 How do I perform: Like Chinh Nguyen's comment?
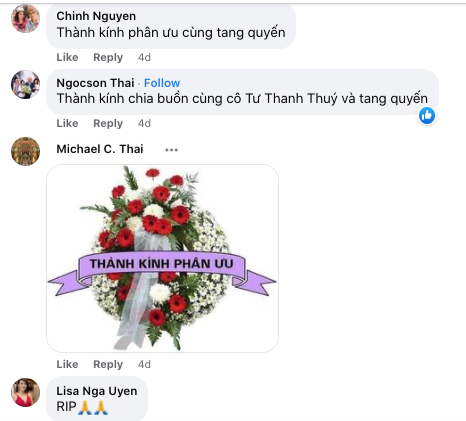pyautogui.click(x=67, y=57)
